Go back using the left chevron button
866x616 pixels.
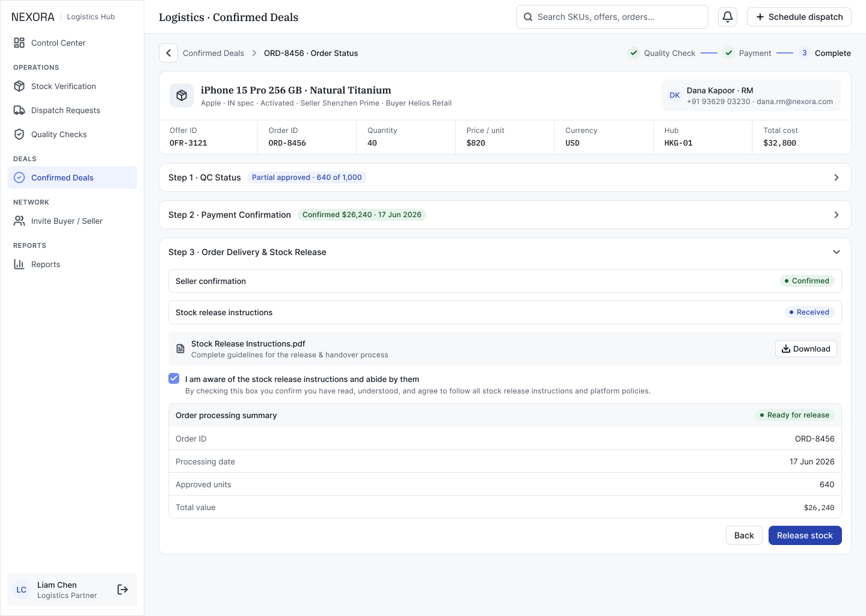point(168,53)
